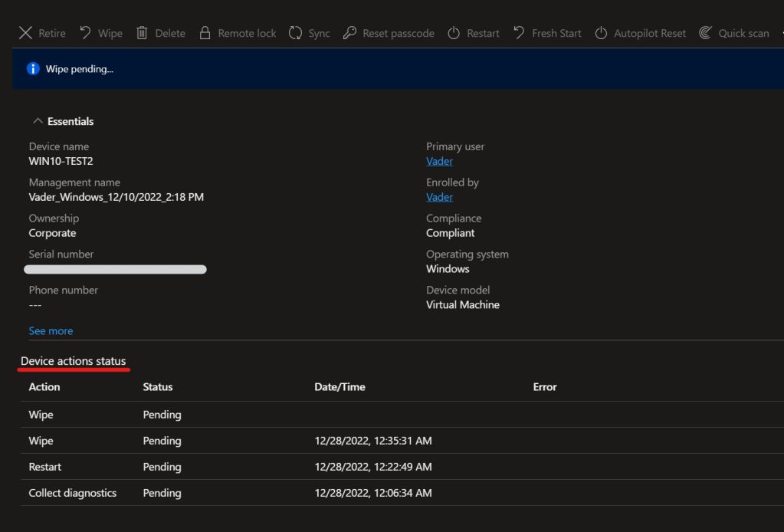Open the Primary user Vader link
This screenshot has width=784, height=532.
pyautogui.click(x=439, y=161)
